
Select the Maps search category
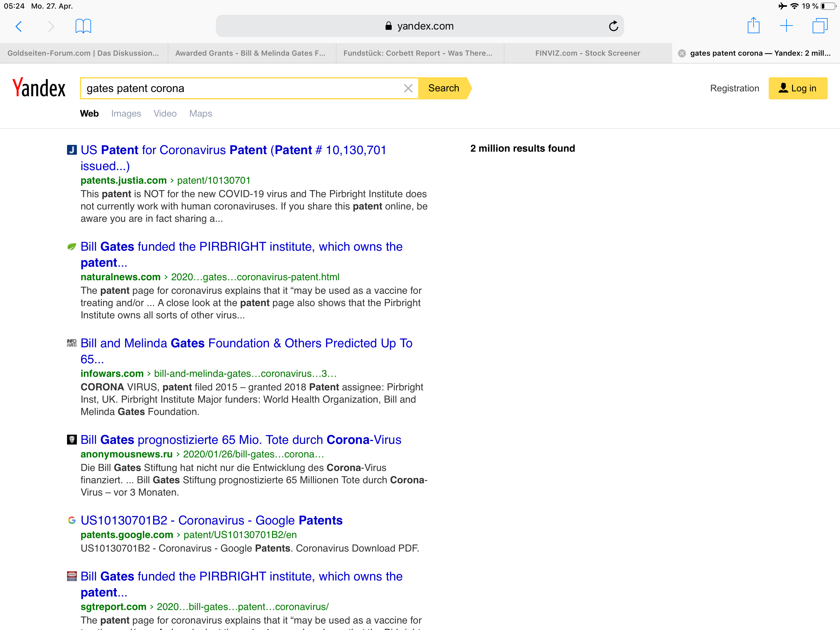click(200, 114)
